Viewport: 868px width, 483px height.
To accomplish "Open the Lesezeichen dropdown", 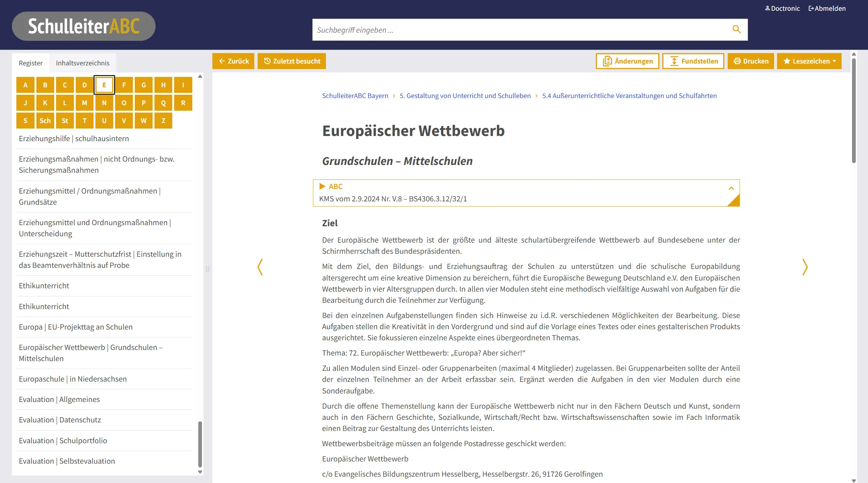I will 809,61.
